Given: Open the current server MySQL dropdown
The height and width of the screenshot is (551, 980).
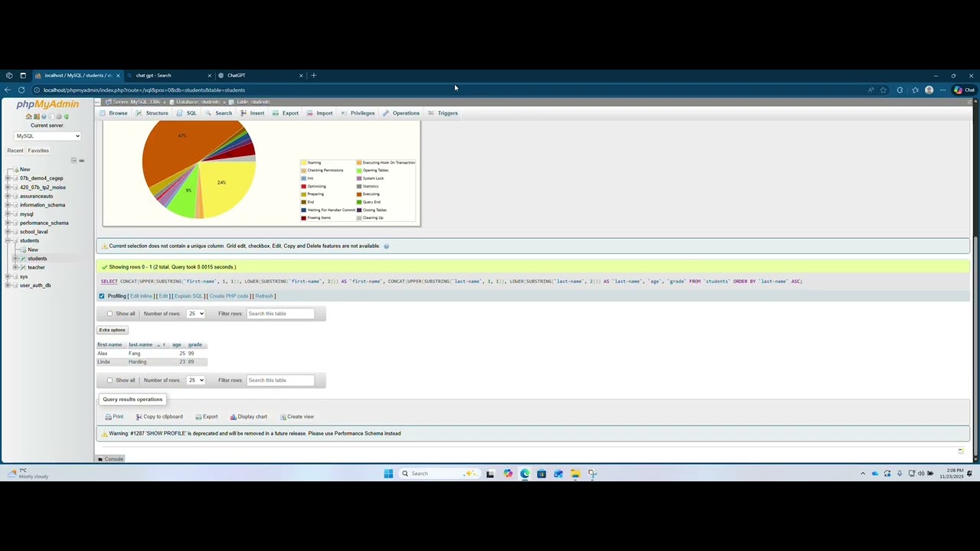Looking at the screenshot, I should click(47, 136).
